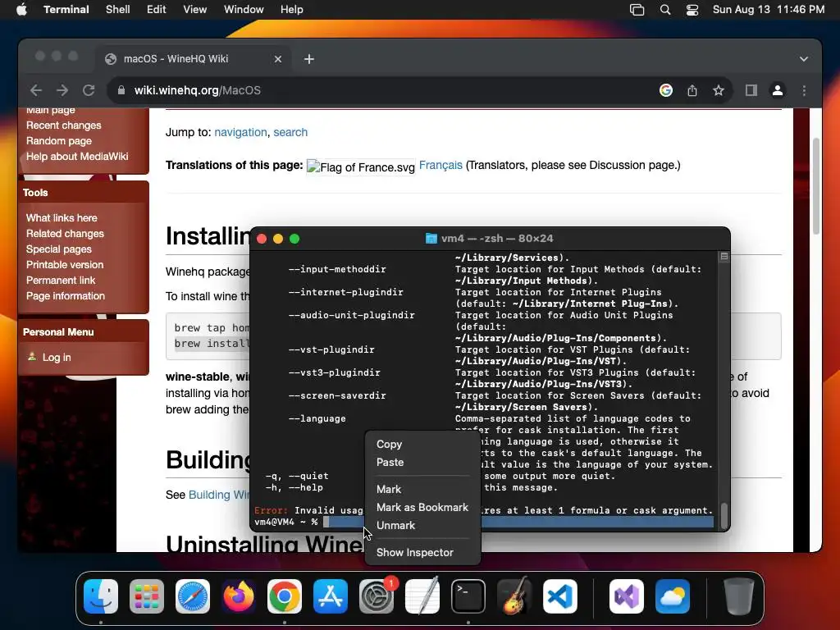Open System Settings from the Dock
Screen dimensions: 840x630
[377, 596]
